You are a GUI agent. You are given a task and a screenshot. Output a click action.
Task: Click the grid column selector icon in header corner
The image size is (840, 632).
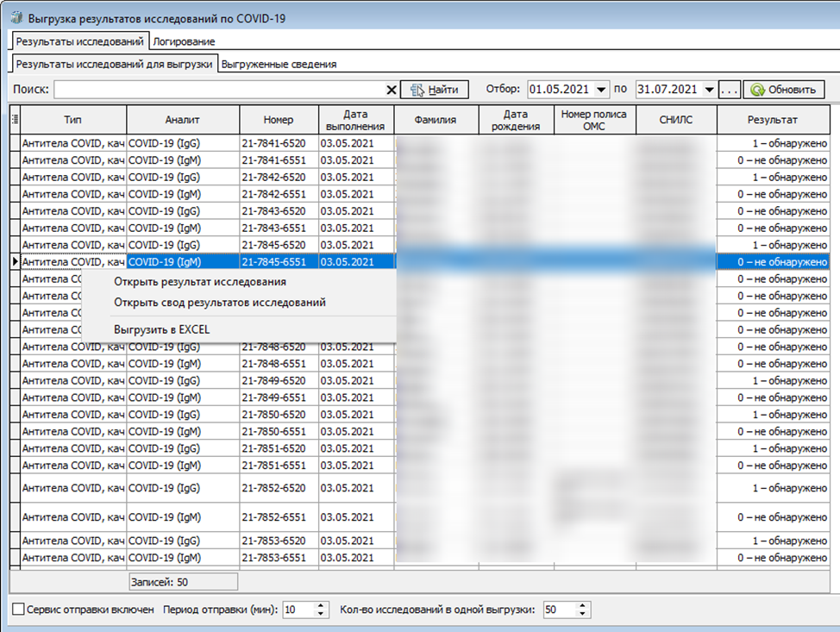tap(14, 120)
